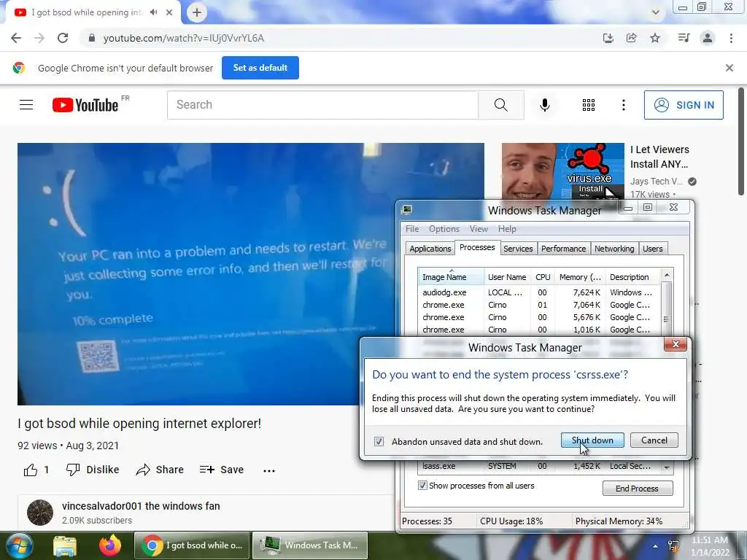Switch to Windows Task Manager taskbar button
Viewport: 747px width, 560px height.
click(x=310, y=545)
